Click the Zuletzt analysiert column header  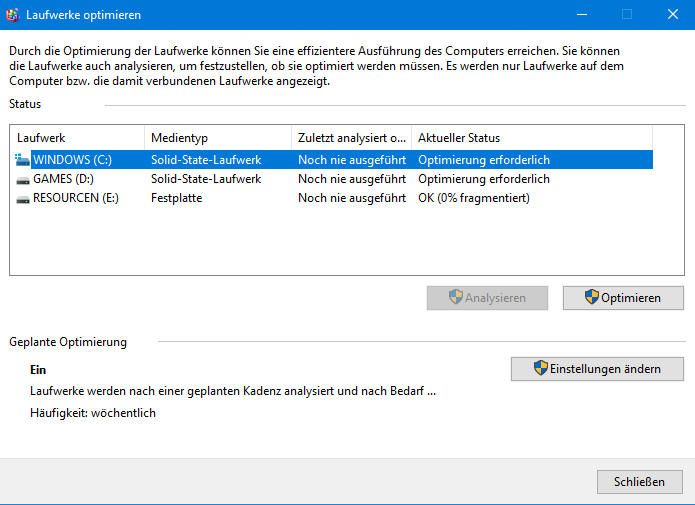click(x=352, y=138)
